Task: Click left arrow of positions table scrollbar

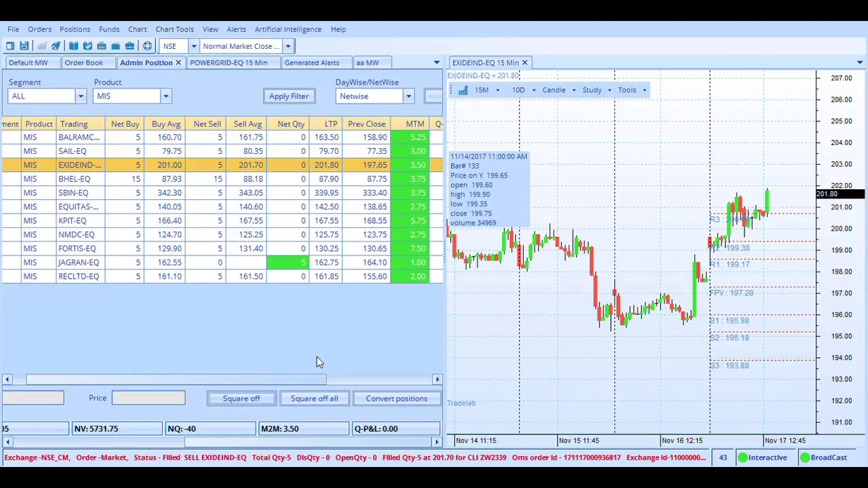Action: pyautogui.click(x=6, y=380)
